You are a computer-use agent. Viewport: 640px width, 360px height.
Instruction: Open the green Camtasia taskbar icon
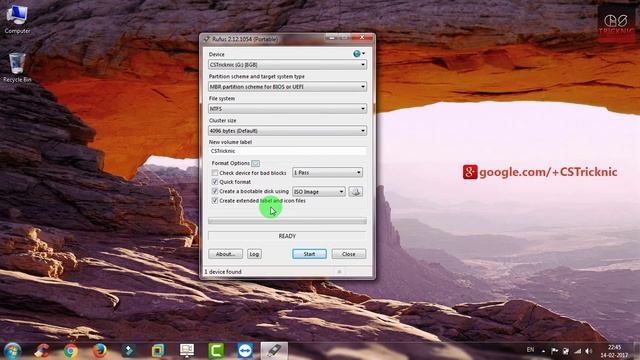[x=216, y=351]
